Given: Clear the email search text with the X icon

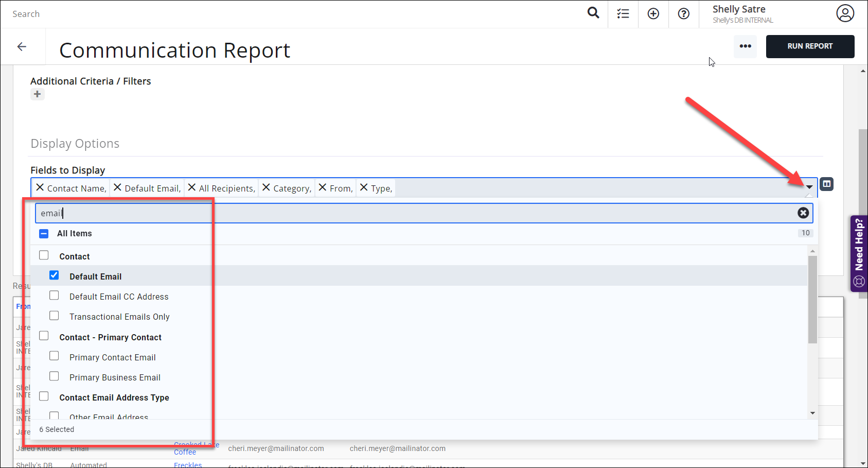Looking at the screenshot, I should point(803,213).
